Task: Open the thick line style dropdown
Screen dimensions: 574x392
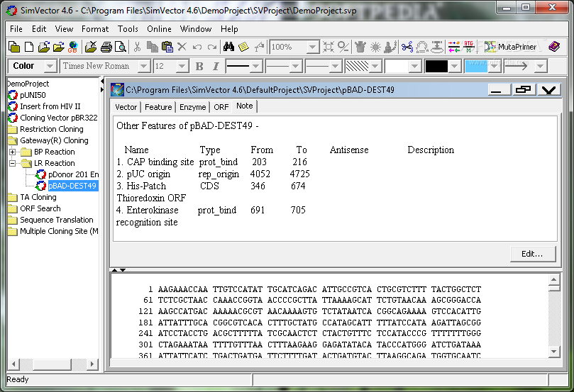Action: (x=256, y=66)
